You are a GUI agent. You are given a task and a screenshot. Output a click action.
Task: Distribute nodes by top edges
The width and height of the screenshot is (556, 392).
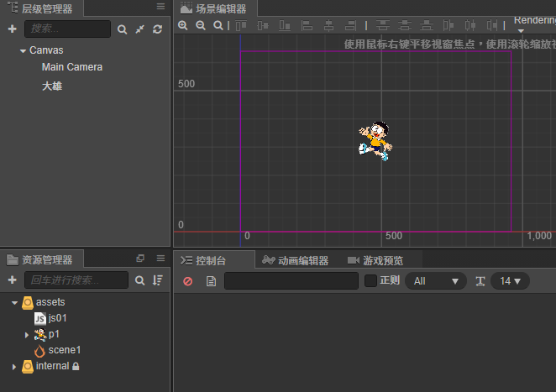[x=383, y=25]
